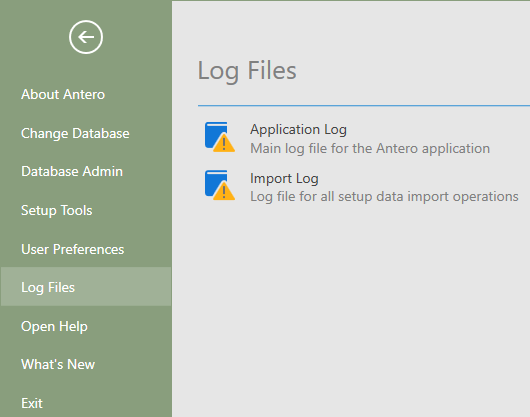Select User Preferences menu item

[72, 249]
